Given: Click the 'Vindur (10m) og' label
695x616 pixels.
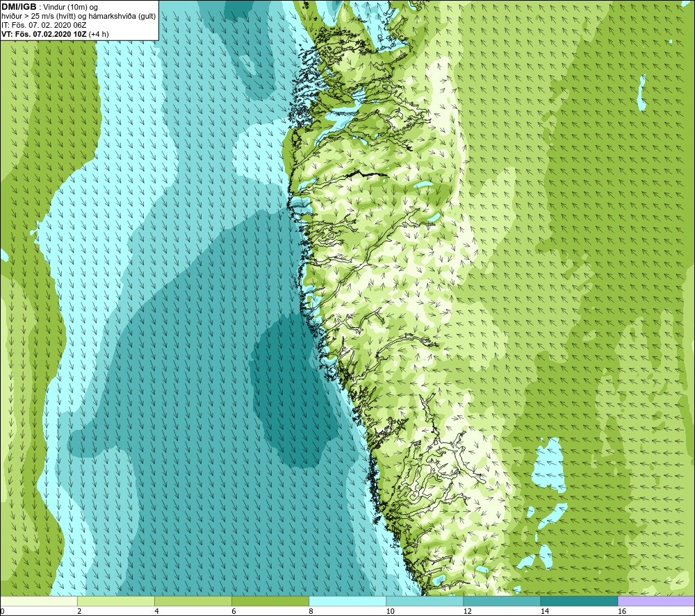Looking at the screenshot, I should [70, 8].
